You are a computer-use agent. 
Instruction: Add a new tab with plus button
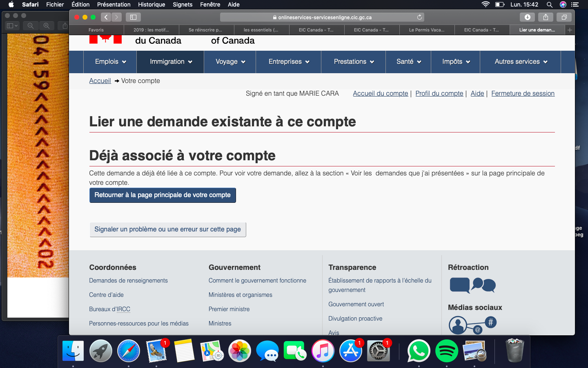pyautogui.click(x=570, y=30)
